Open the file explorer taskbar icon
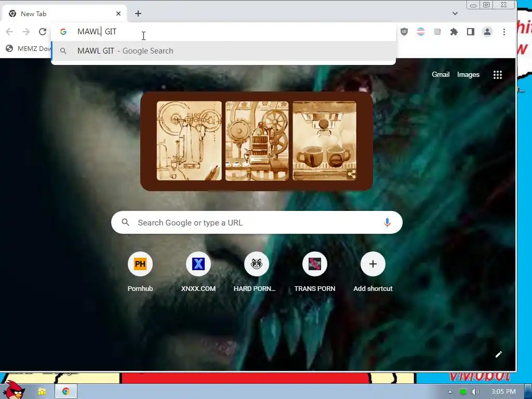Viewport: 532px width, 399px height. point(42,392)
